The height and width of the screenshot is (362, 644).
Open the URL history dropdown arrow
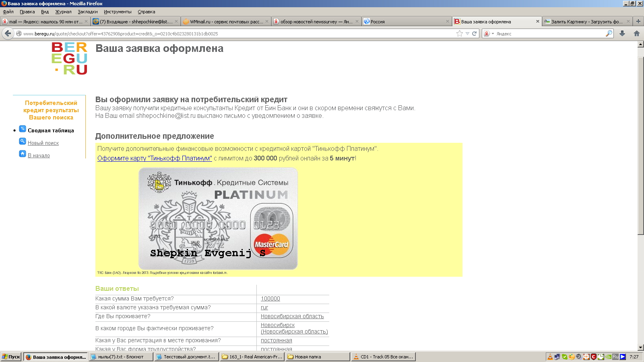click(x=467, y=34)
